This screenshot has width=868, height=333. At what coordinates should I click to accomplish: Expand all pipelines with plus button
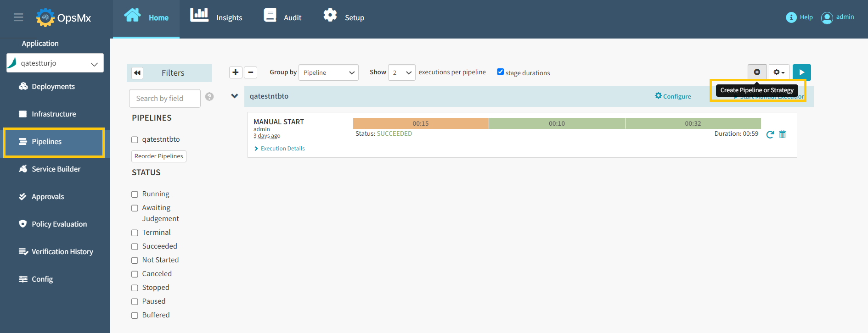[x=236, y=72]
